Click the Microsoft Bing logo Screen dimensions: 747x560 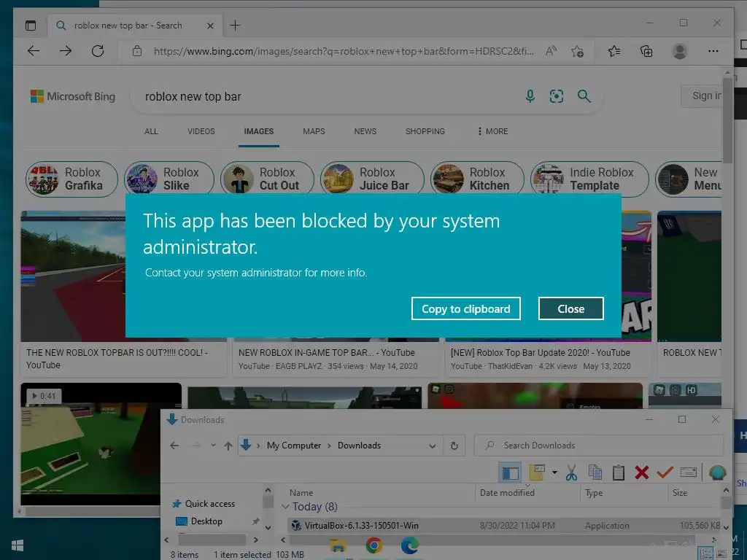tap(73, 96)
